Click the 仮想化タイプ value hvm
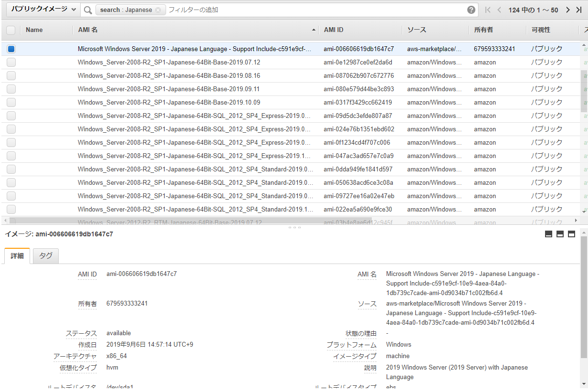 tap(112, 368)
